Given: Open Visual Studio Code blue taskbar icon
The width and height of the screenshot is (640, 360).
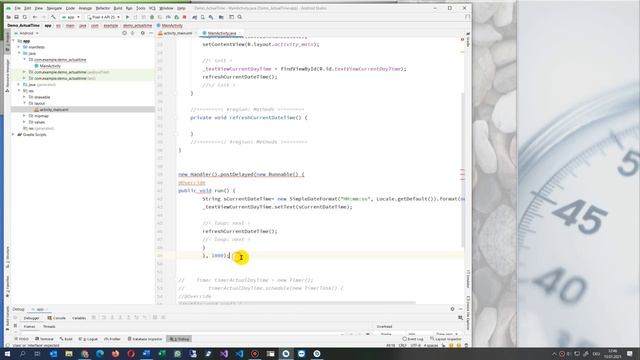Looking at the screenshot, I should (239, 353).
